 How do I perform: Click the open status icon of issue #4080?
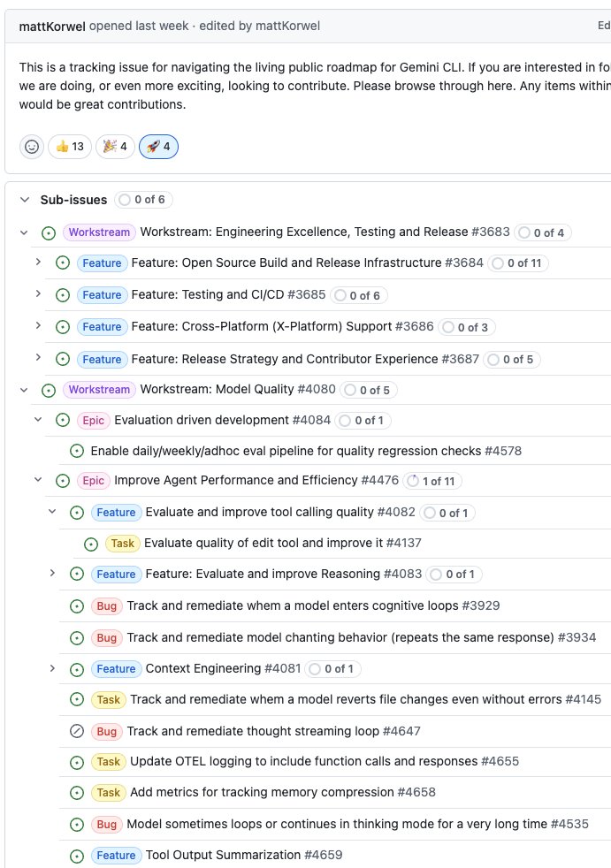point(49,391)
